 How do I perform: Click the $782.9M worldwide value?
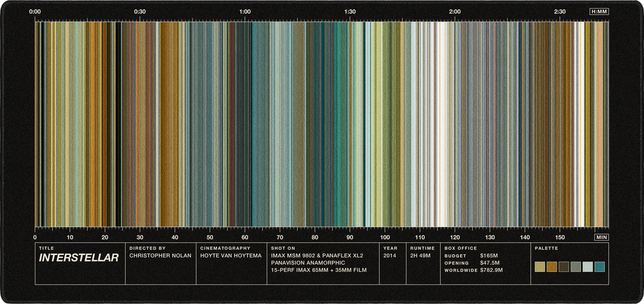pyautogui.click(x=492, y=270)
